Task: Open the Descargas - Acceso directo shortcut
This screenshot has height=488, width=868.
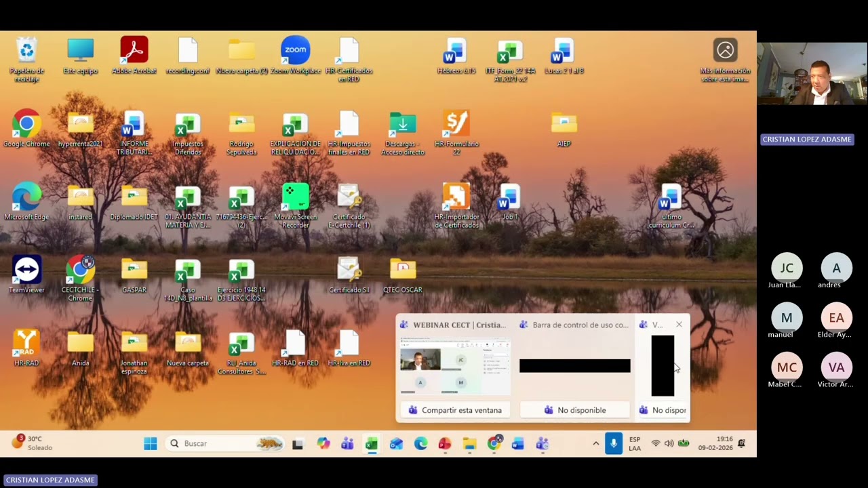Action: click(403, 133)
